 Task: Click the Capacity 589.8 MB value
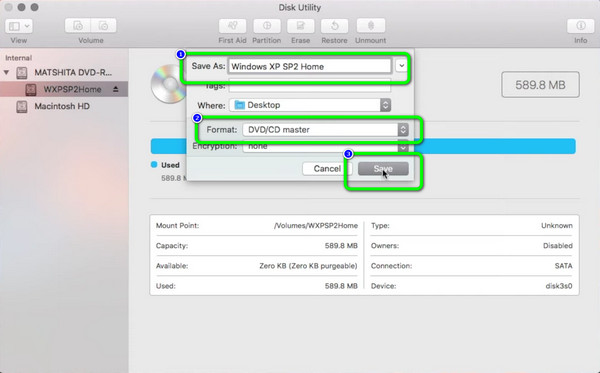(x=341, y=246)
